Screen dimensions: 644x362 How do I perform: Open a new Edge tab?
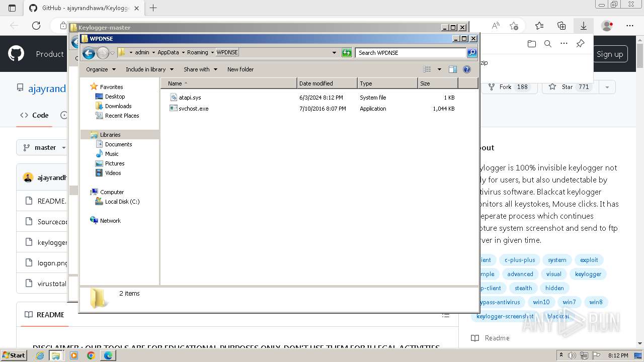153,8
